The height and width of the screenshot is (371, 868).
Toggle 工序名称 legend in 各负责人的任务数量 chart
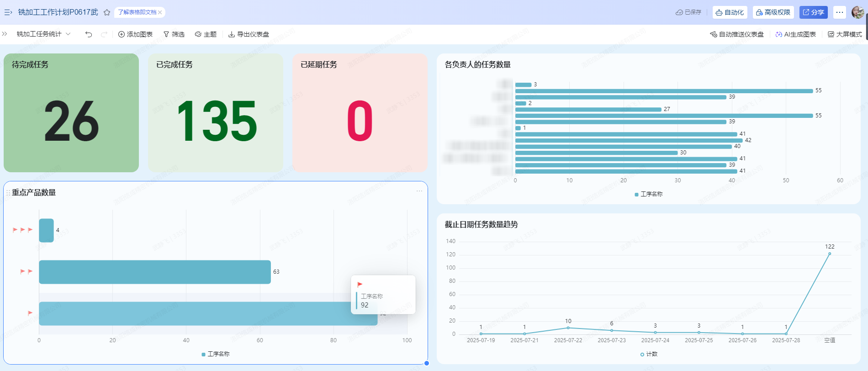649,194
